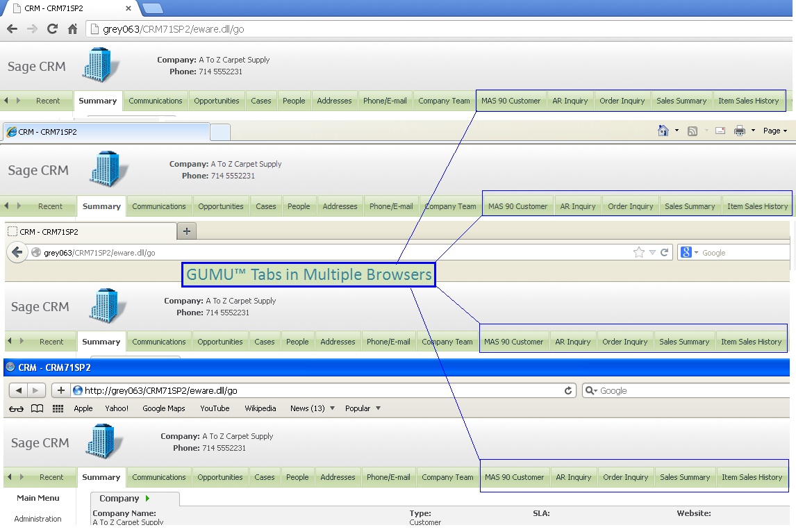The width and height of the screenshot is (796, 532).
Task: Open Administration in the Safari page sidebar
Action: 38,519
